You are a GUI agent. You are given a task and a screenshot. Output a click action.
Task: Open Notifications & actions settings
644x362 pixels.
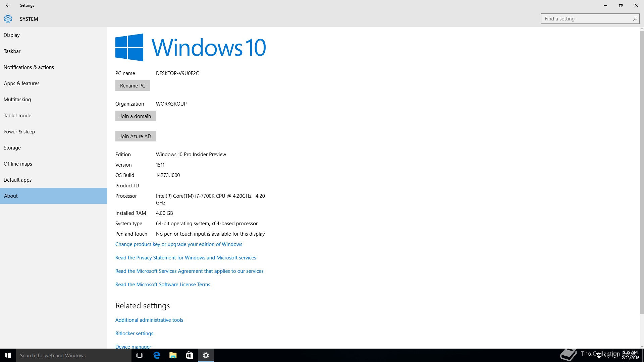pyautogui.click(x=54, y=67)
